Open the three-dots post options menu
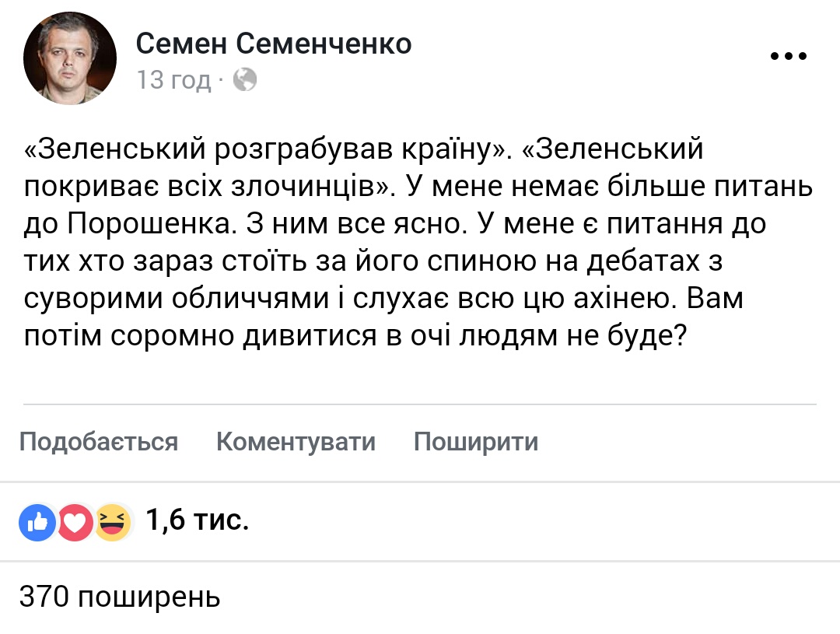The height and width of the screenshot is (634, 840). click(x=788, y=56)
